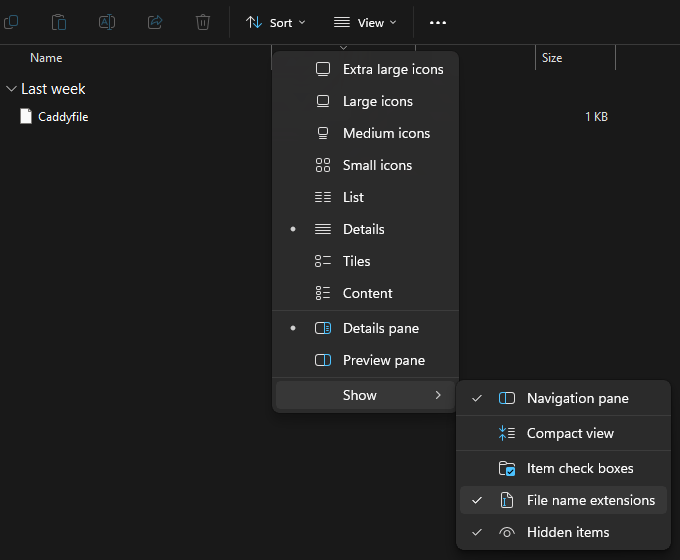This screenshot has width=680, height=560.
Task: Open the View dropdown menu
Action: (365, 23)
